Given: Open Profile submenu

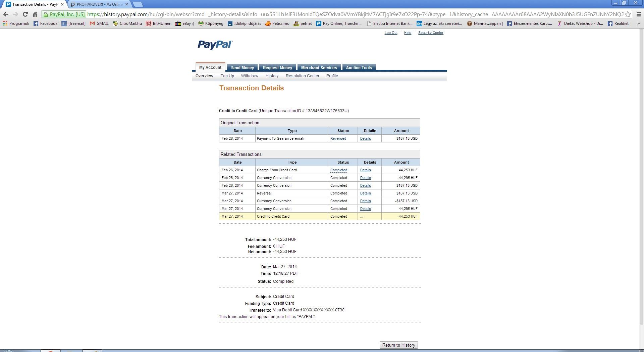Looking at the screenshot, I should click(x=332, y=76).
